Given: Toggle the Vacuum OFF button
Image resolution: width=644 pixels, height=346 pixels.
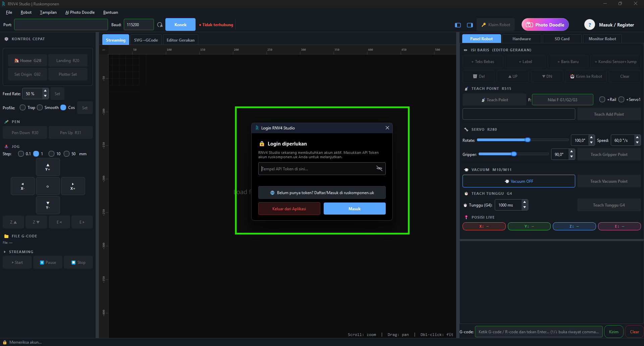Looking at the screenshot, I should click(x=519, y=181).
